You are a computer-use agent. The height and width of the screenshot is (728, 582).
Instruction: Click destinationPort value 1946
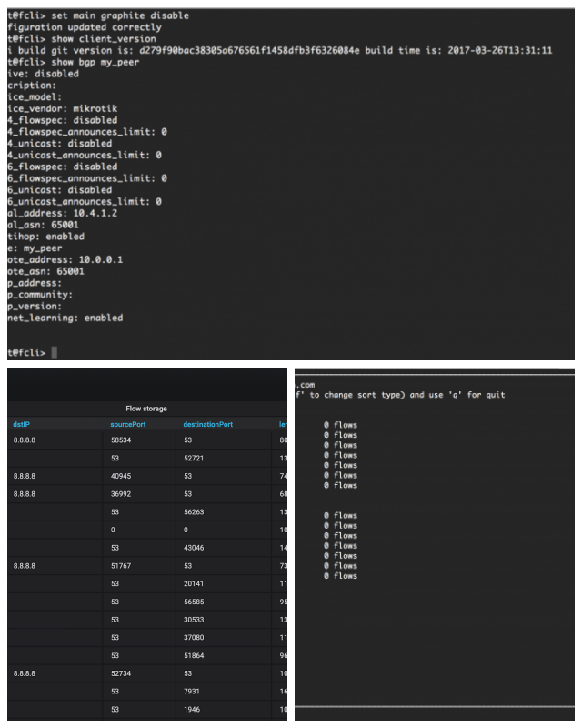[193, 708]
